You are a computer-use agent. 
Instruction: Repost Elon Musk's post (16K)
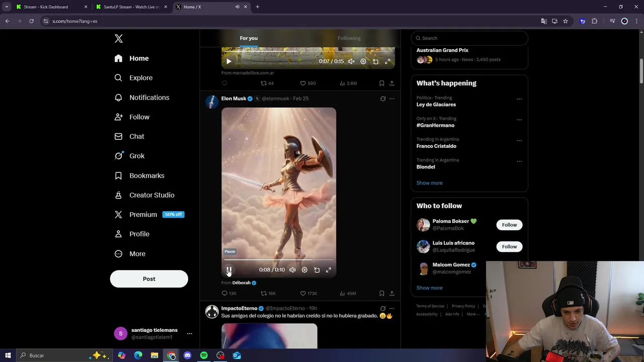268,293
